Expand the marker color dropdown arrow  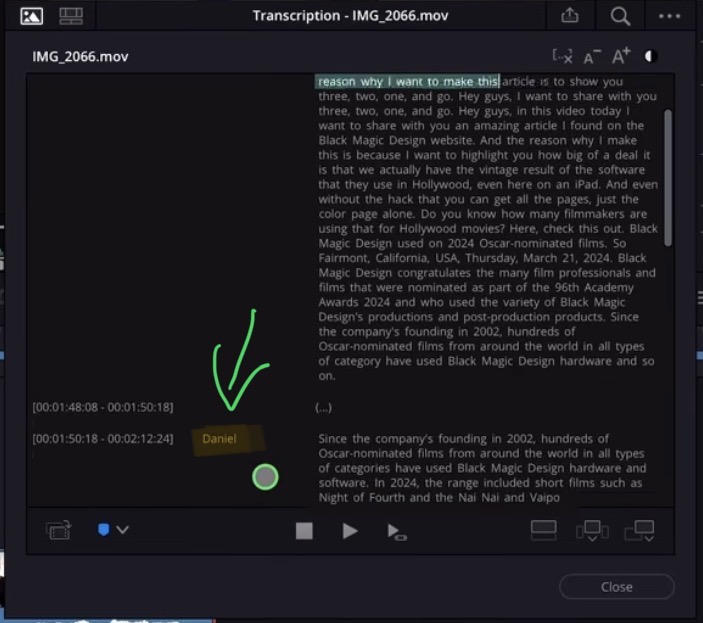[x=123, y=530]
